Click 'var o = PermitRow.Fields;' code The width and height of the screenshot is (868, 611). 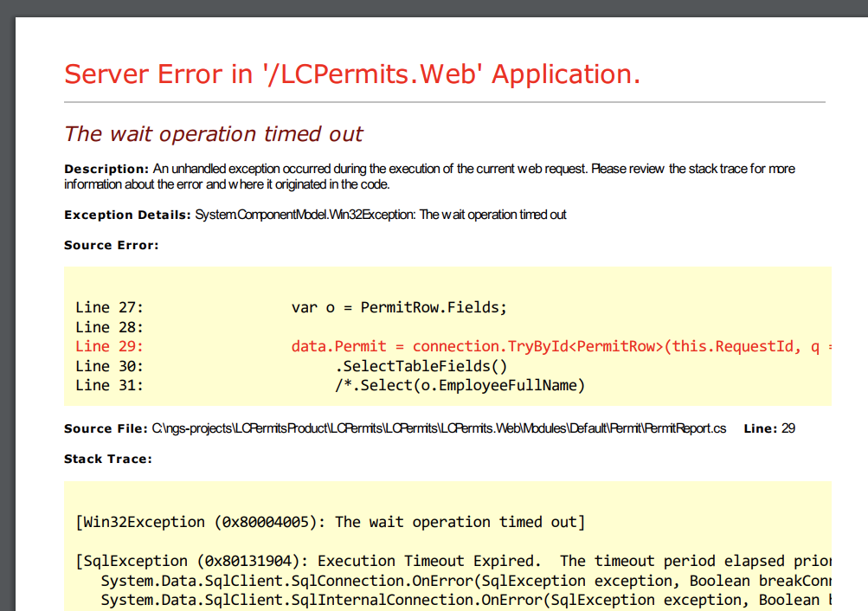[x=399, y=308]
